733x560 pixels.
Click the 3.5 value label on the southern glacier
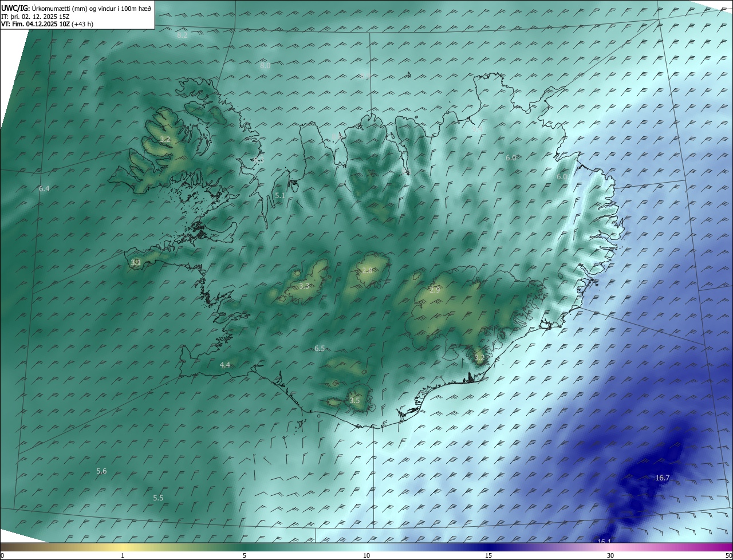(x=354, y=400)
